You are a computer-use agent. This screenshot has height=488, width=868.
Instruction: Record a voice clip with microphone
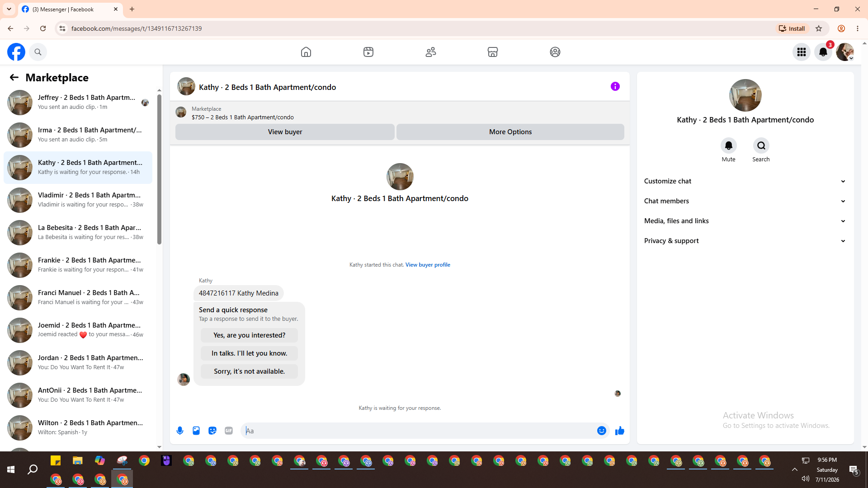[180, 431]
